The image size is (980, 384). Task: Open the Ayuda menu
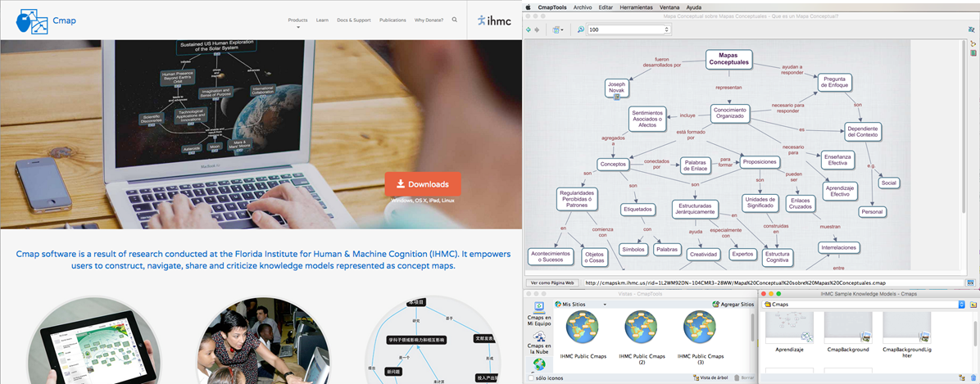[694, 7]
